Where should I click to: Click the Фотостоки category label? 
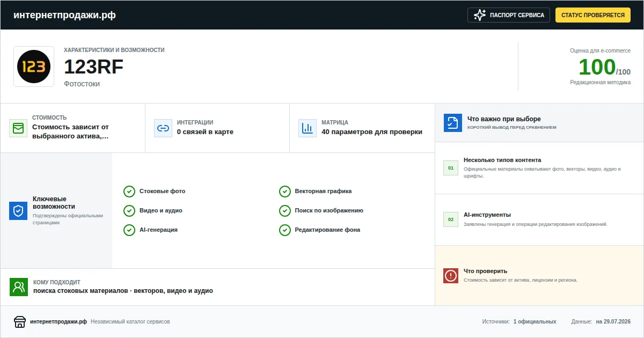(x=82, y=84)
